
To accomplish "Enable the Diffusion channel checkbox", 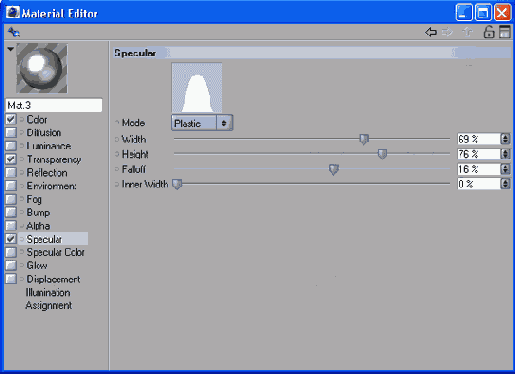I will (11, 133).
